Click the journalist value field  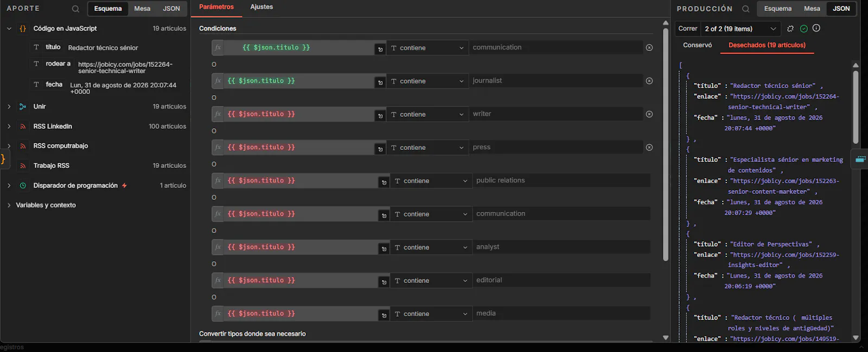pos(556,80)
